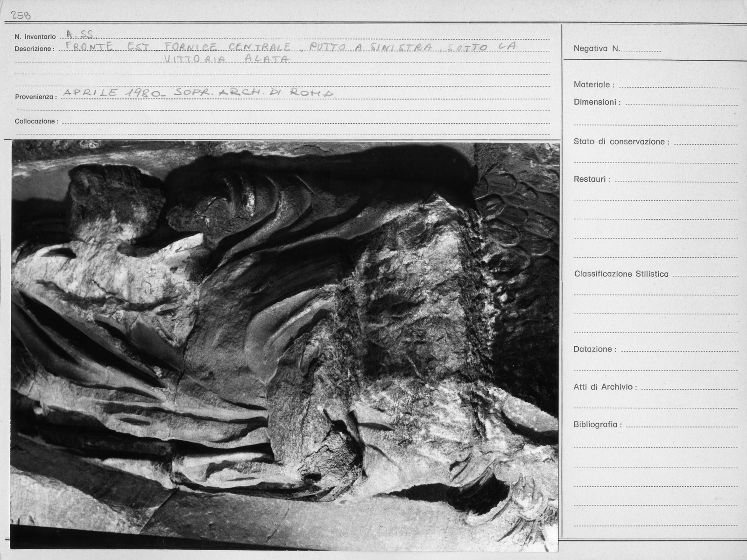Click the 'Collocazione' label
Image resolution: width=747 pixels, height=560 pixels.
pos(36,121)
